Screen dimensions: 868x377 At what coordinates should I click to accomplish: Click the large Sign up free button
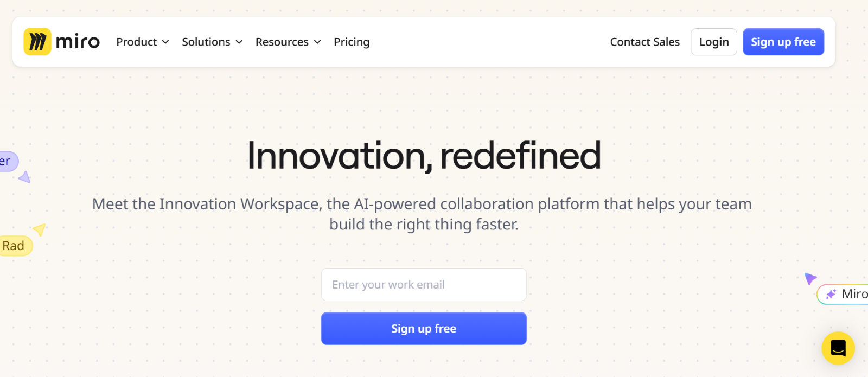click(424, 329)
